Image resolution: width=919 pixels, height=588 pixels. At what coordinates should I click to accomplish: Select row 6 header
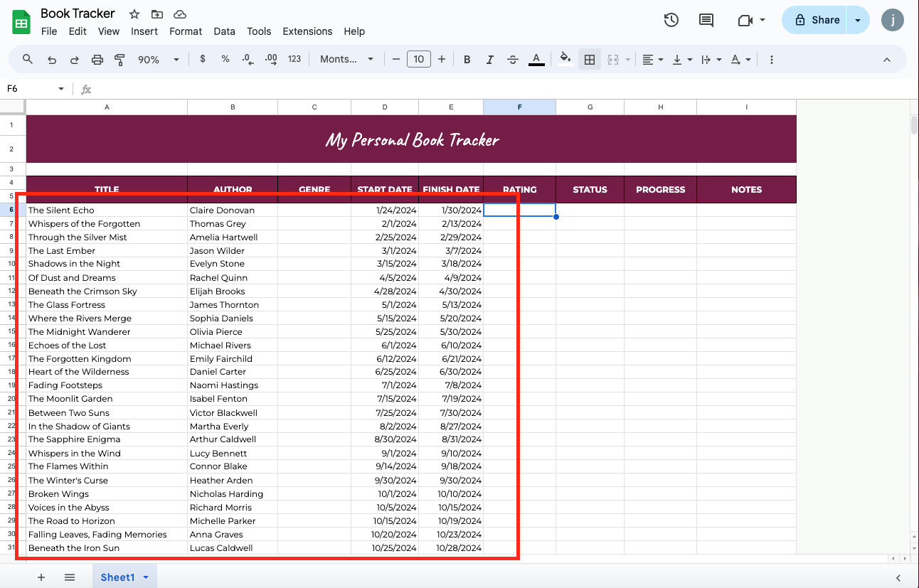tap(13, 210)
